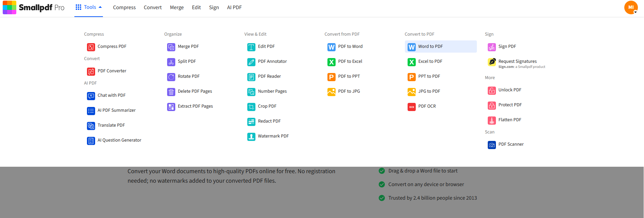644x218 pixels.
Task: Click the AI PDF Summarizer icon
Action: pos(91,111)
